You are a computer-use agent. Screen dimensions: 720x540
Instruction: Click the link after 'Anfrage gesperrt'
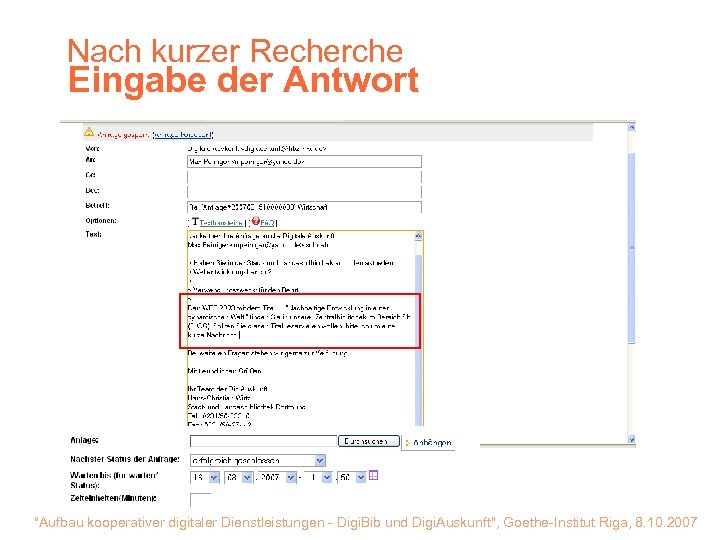click(183, 135)
